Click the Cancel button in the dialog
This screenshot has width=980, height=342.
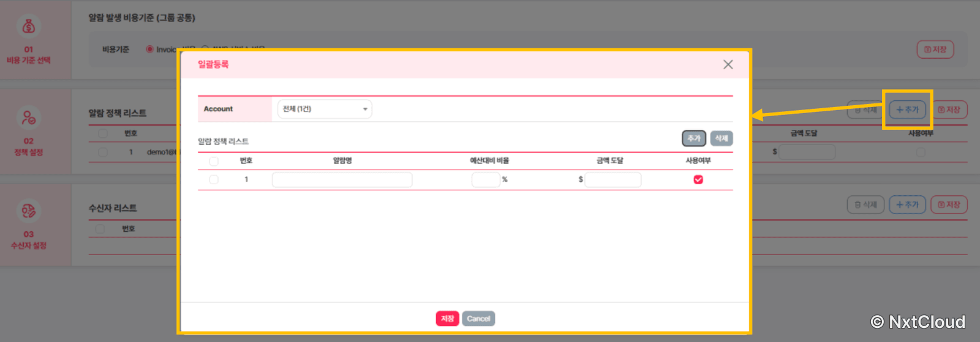click(x=478, y=319)
